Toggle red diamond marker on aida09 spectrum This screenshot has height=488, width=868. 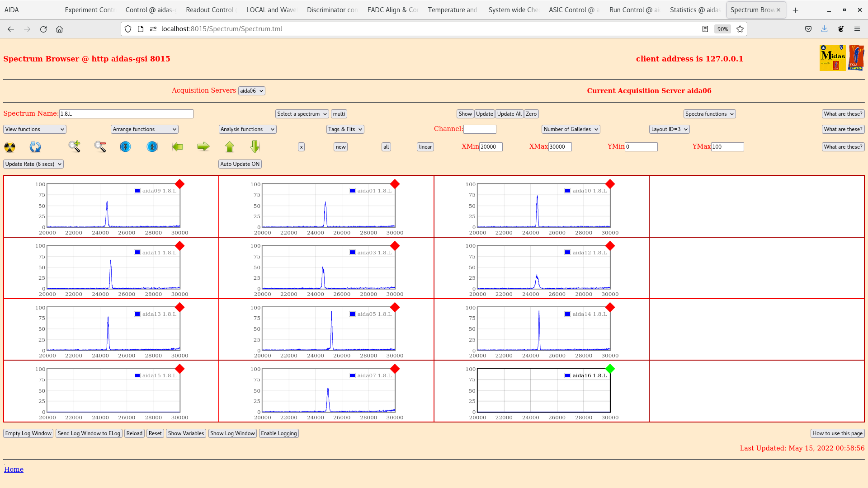(179, 184)
